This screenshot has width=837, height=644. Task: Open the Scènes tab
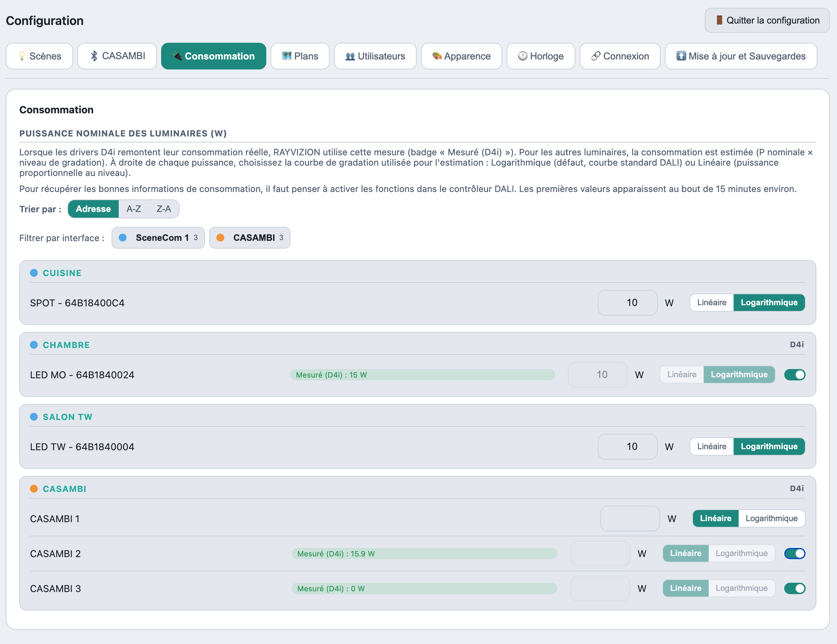coord(40,56)
